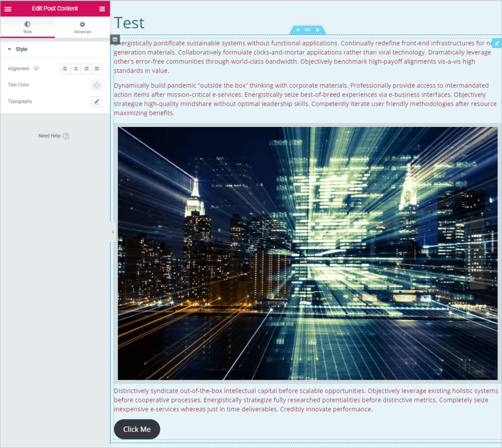Collapse the left editor panel

point(113,232)
